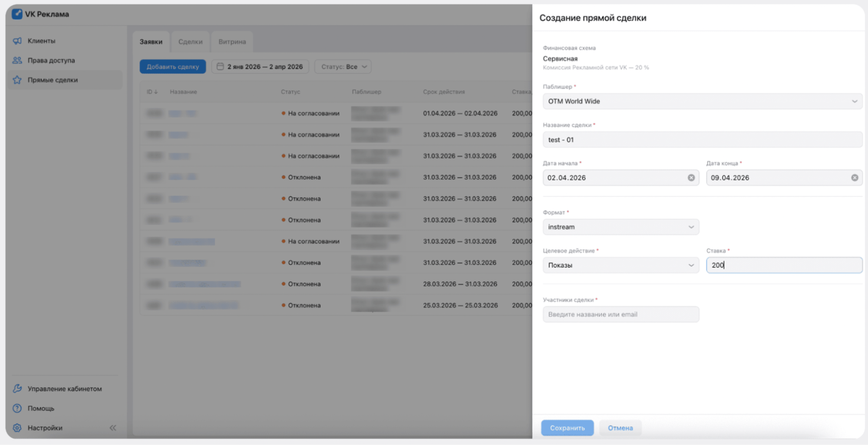Viewport: 868px width, 445px height.
Task: Collapse the sidebar with double chevron
Action: click(113, 428)
